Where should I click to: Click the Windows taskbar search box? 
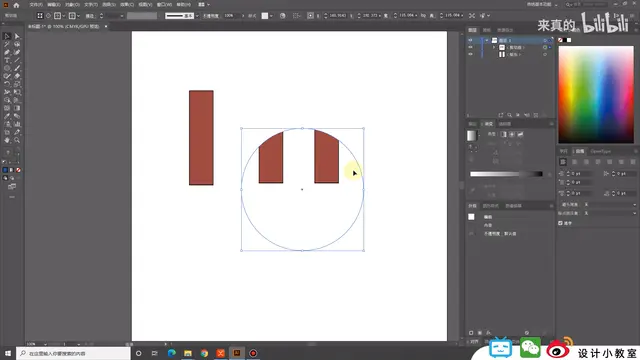coord(73,353)
